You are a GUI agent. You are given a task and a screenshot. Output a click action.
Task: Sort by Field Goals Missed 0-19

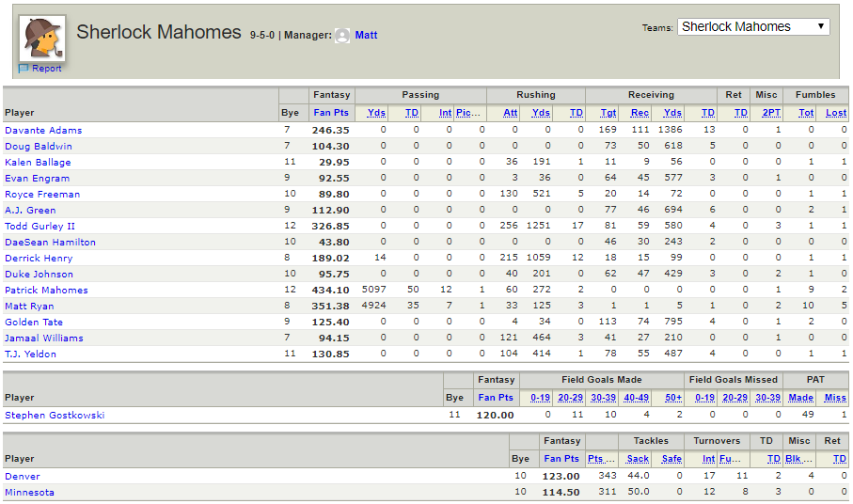coord(705,398)
